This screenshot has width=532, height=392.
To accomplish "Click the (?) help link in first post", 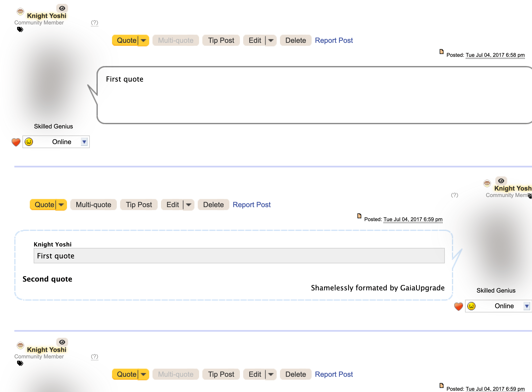I will tap(95, 23).
